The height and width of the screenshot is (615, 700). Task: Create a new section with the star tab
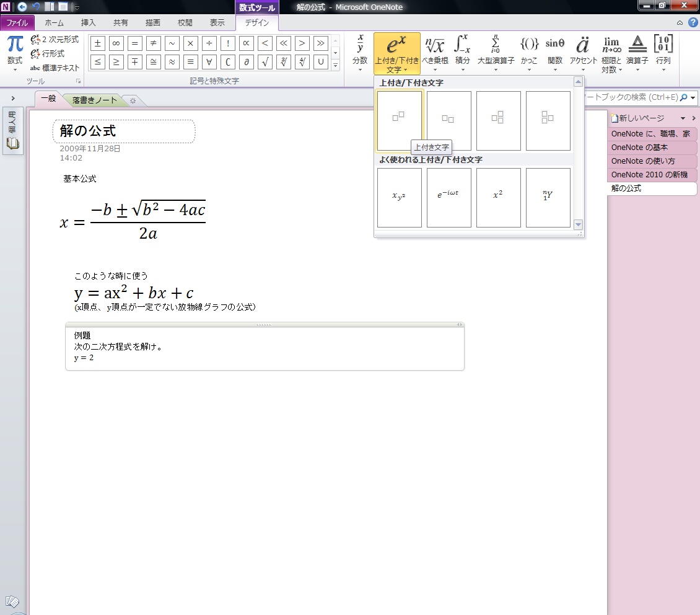pyautogui.click(x=133, y=100)
